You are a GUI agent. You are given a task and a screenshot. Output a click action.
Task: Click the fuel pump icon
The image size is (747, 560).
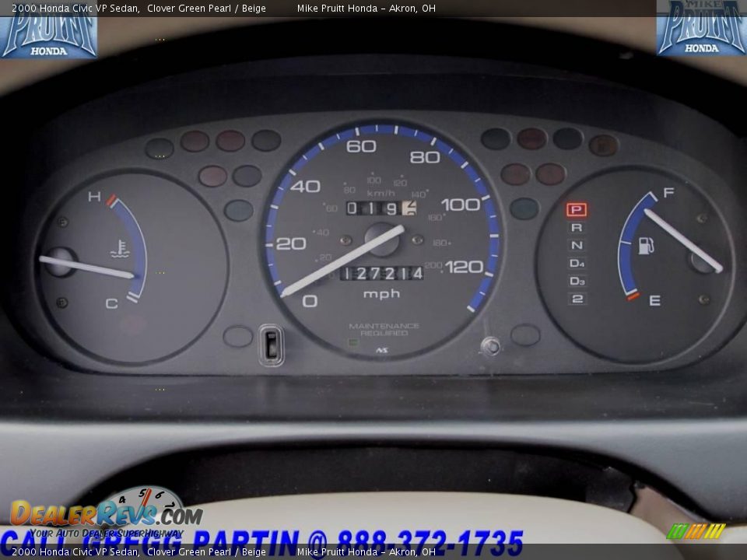click(646, 246)
